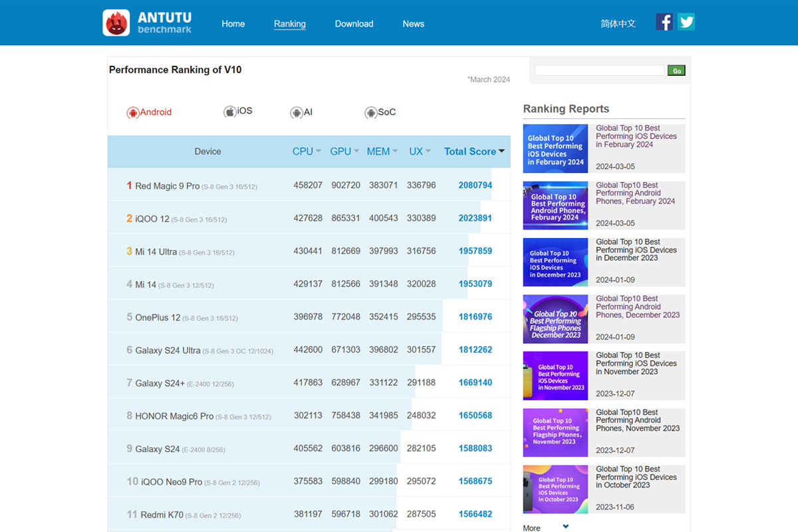
Task: Open February 2024 iOS devices report thumbnail
Action: pos(555,148)
